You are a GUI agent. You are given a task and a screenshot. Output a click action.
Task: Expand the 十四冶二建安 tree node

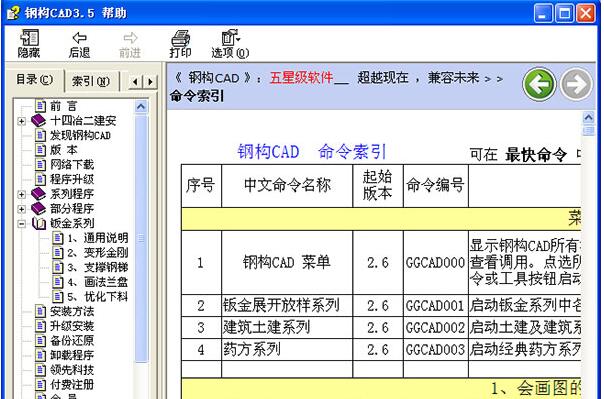point(22,121)
